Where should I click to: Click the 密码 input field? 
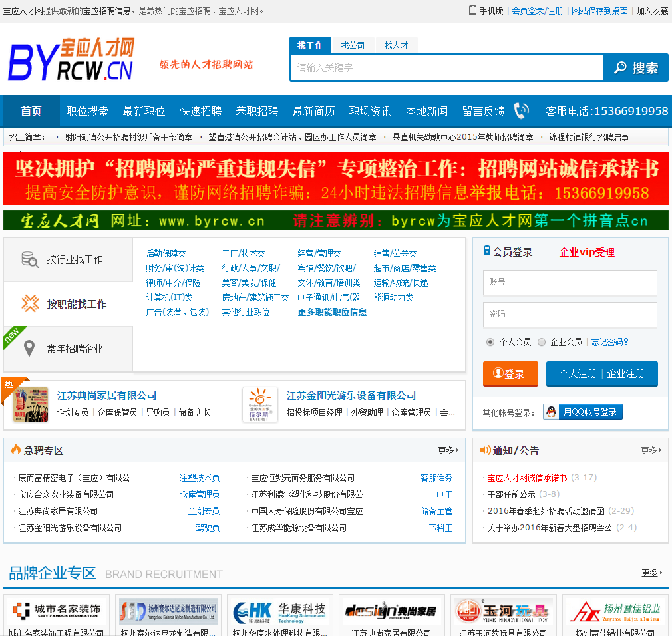[570, 315]
